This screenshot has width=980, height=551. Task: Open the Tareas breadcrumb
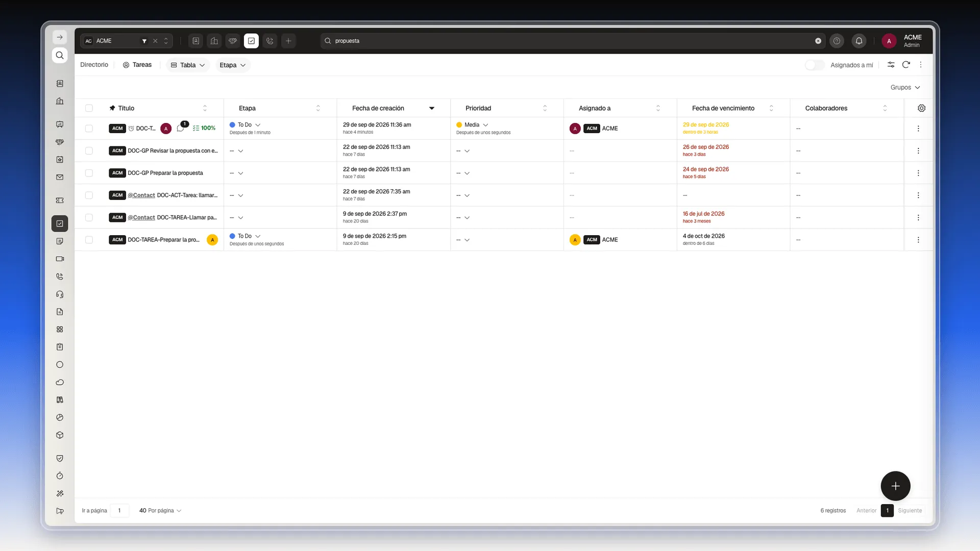pos(137,65)
